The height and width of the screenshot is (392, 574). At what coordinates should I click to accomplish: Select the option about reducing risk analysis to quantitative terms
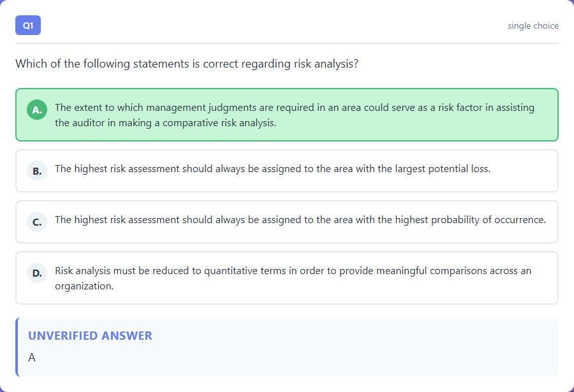pyautogui.click(x=287, y=278)
